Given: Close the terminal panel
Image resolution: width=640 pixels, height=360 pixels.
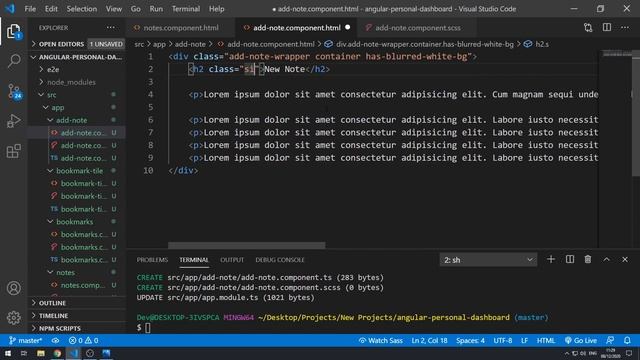Looking at the screenshot, I should (625, 259).
